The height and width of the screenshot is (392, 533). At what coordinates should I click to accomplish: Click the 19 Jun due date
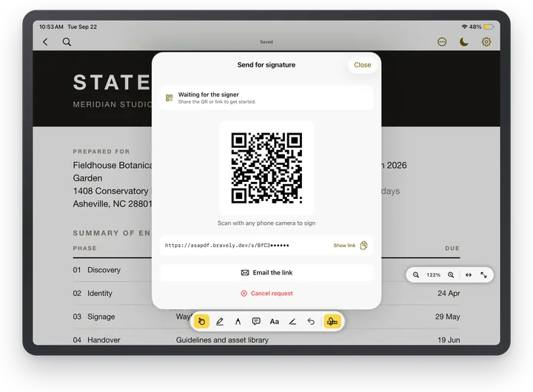[449, 340]
